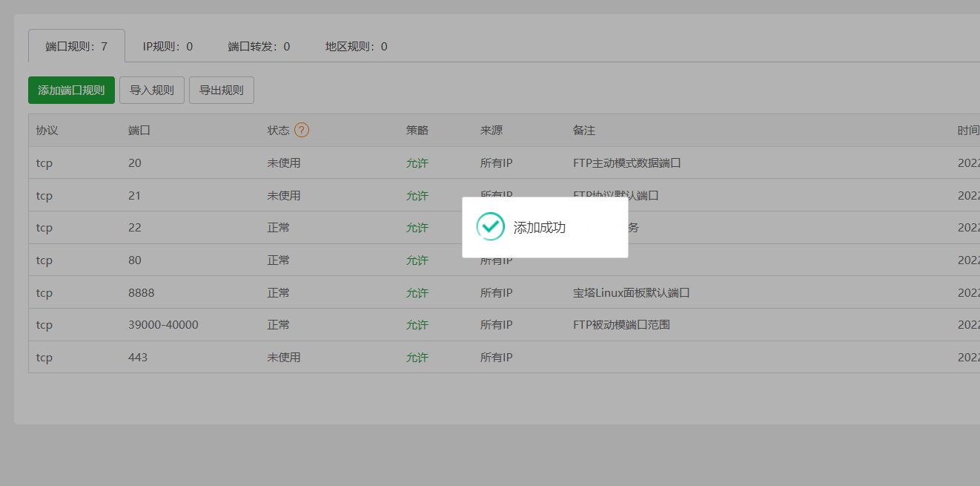Click the 添加端口规则 button

tap(71, 90)
